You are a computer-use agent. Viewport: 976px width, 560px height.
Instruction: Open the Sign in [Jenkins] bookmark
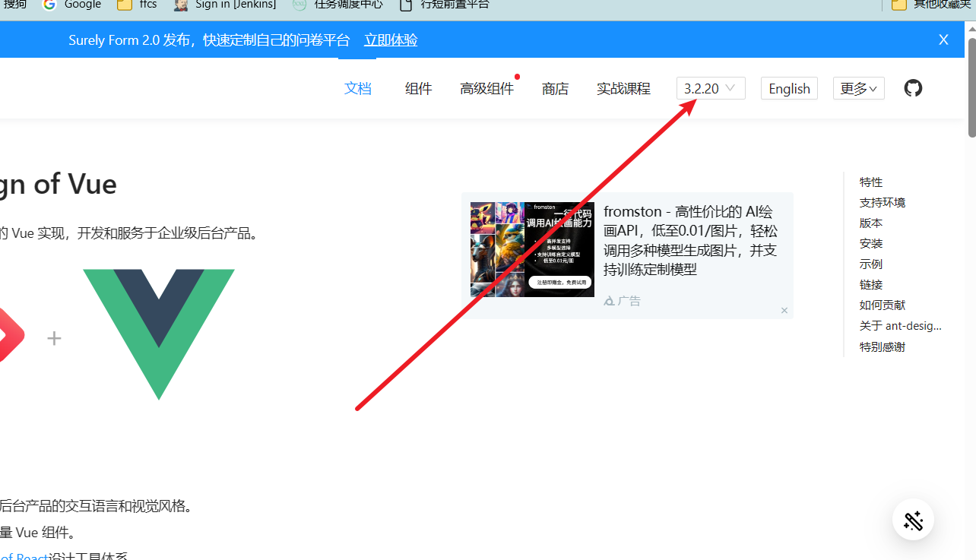pos(224,5)
